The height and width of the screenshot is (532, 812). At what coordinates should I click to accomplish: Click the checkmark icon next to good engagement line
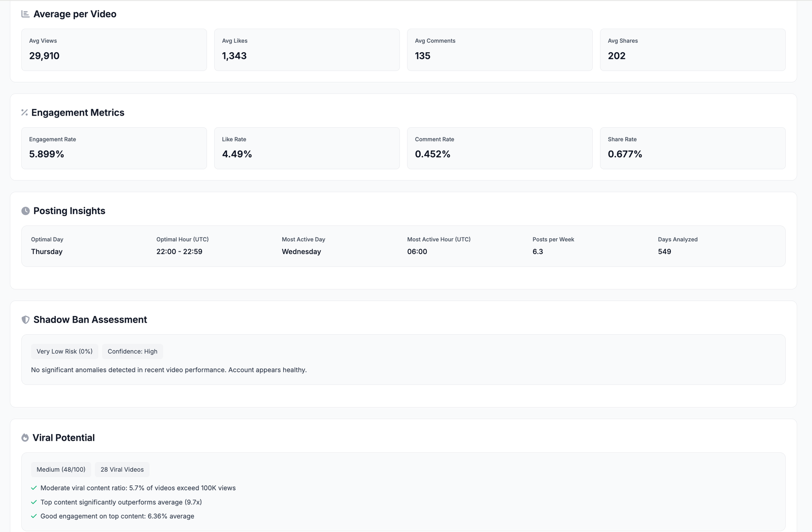(x=34, y=516)
